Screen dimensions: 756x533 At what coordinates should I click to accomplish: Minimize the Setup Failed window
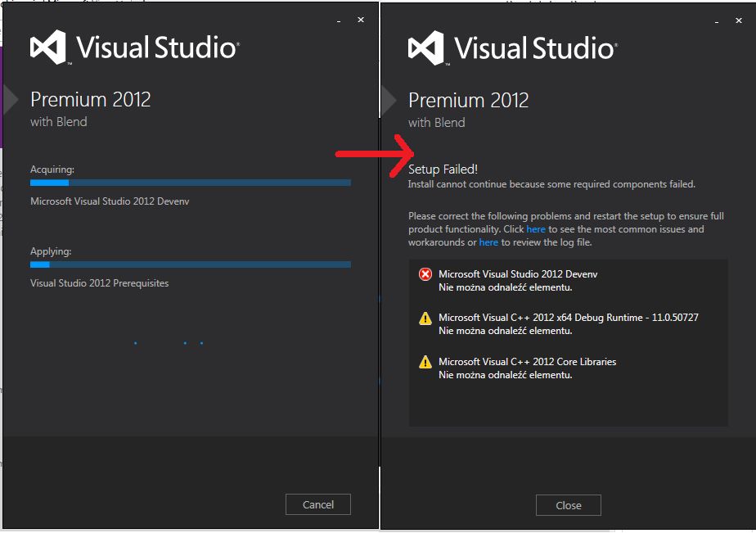pos(717,22)
